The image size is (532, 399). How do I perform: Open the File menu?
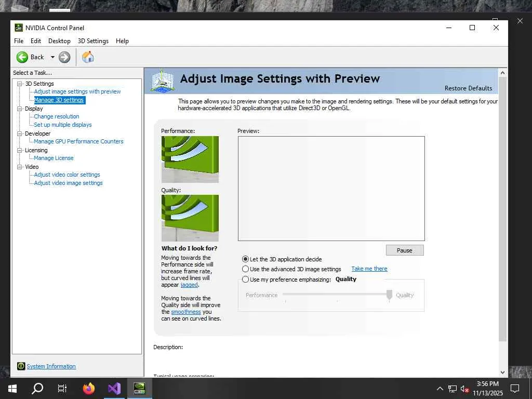pyautogui.click(x=19, y=41)
